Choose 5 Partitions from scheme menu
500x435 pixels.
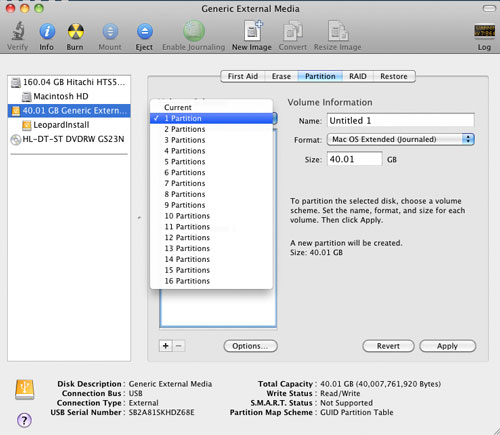coord(211,162)
